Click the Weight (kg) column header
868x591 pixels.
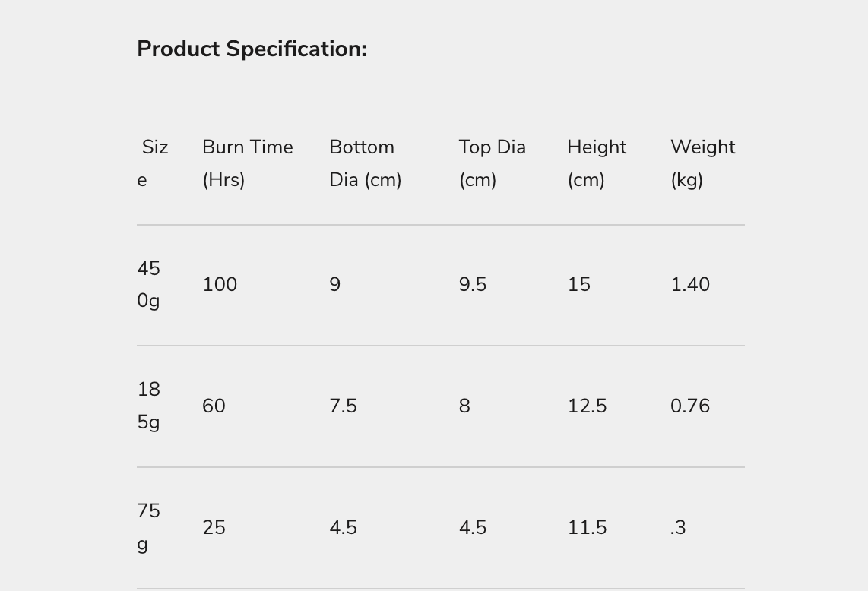point(702,163)
